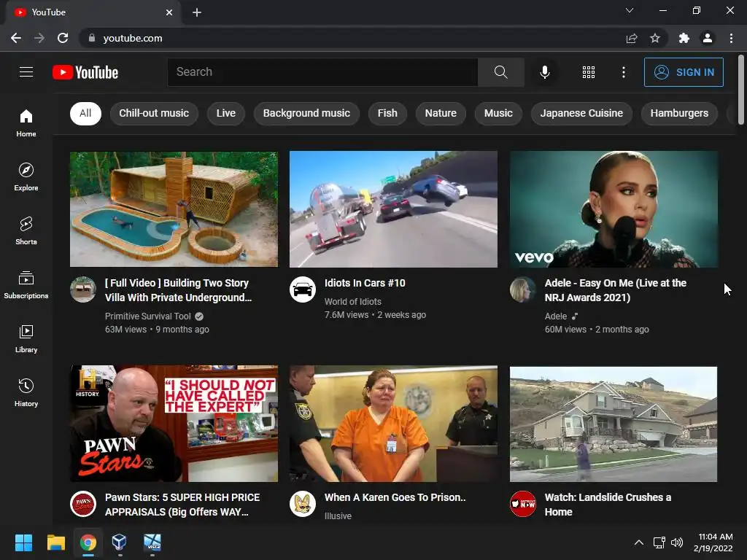Open Chrome profile icon
The width and height of the screenshot is (747, 560).
708,38
